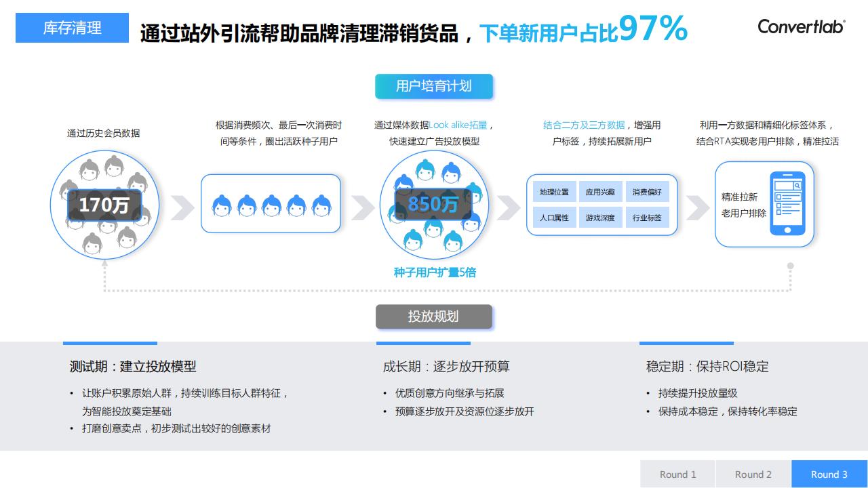The width and height of the screenshot is (868, 488).
Task: Click the 成长期：逐步放开预算 heading
Action: [446, 366]
